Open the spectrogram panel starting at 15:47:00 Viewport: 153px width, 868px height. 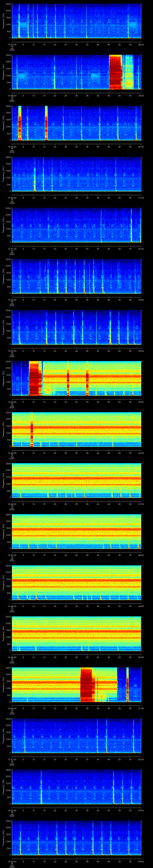tap(76, 531)
